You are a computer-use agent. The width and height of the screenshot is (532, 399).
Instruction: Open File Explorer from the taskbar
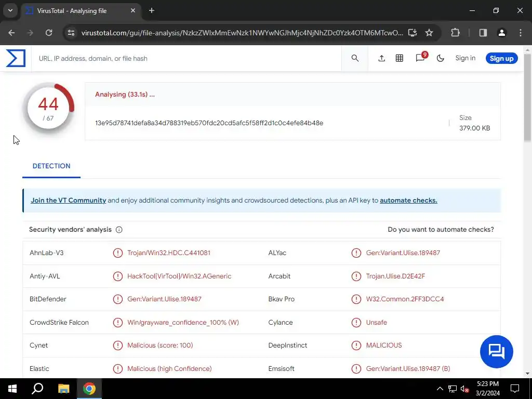click(63, 389)
